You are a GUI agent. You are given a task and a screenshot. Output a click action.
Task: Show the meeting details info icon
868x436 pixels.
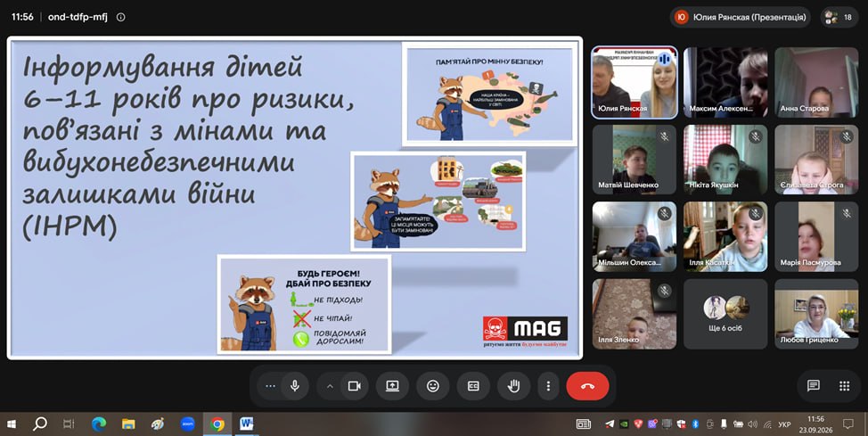point(120,17)
